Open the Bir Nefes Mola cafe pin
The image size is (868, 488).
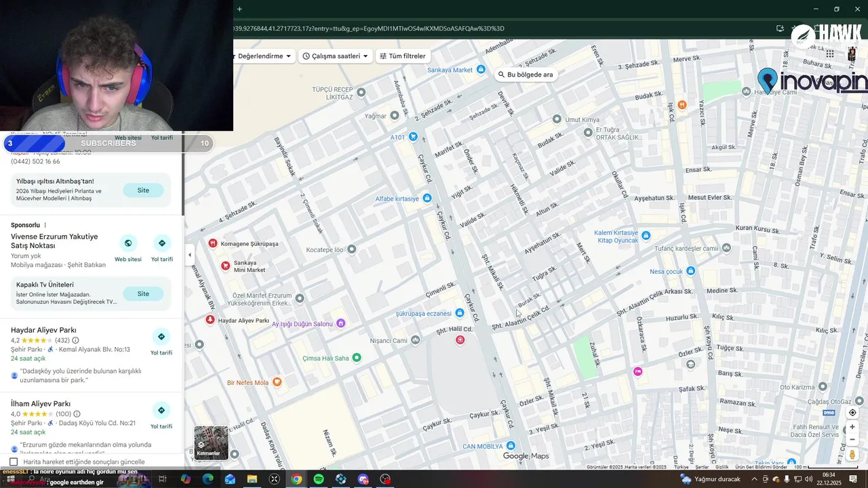point(277,382)
